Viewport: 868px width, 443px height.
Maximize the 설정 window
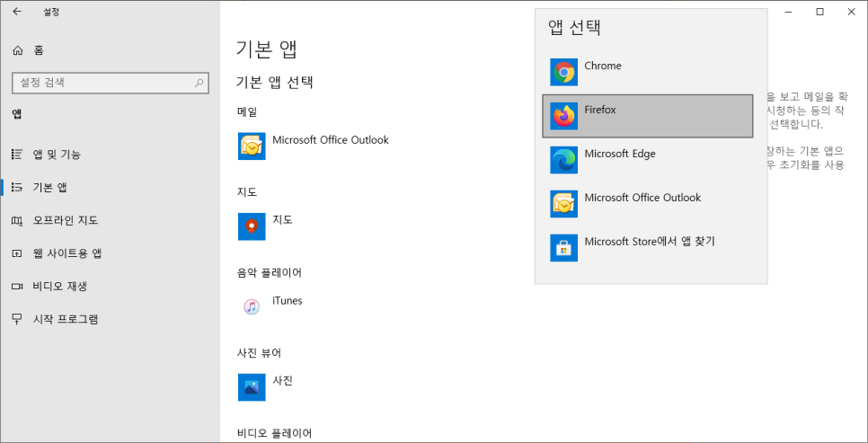[819, 12]
